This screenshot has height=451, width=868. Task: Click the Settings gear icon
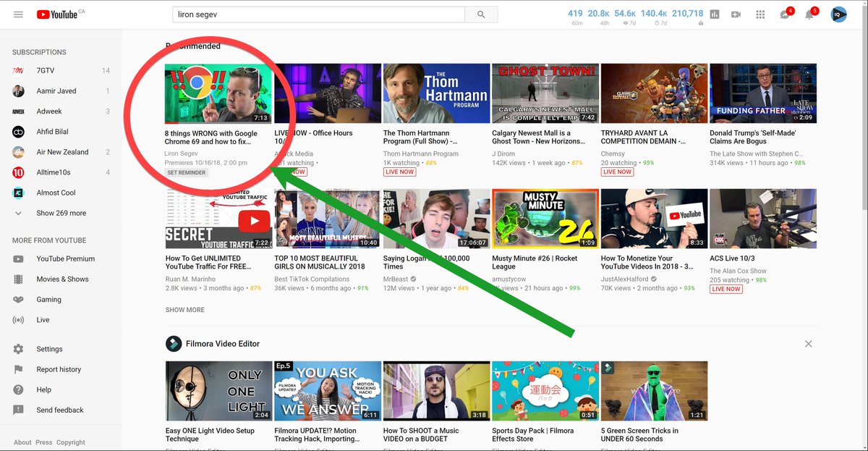pyautogui.click(x=19, y=349)
